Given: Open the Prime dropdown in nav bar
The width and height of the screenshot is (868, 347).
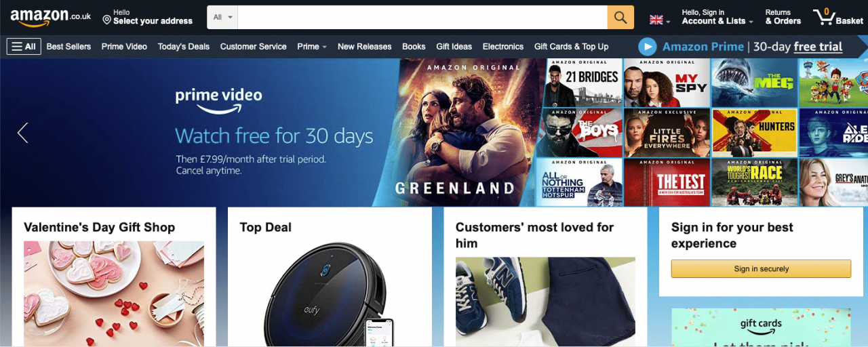Looking at the screenshot, I should [x=312, y=47].
